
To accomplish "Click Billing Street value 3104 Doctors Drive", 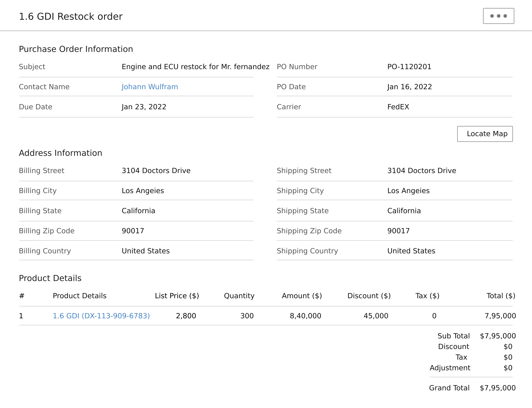I will (x=156, y=170).
